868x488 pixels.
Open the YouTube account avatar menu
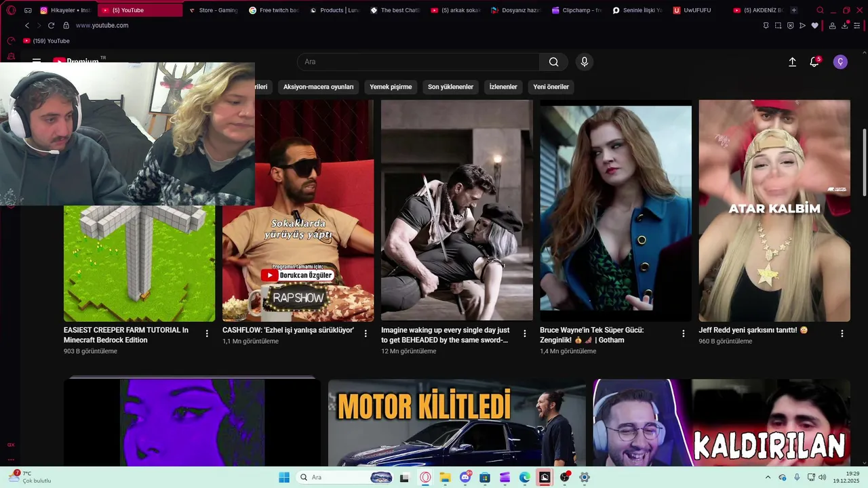point(840,62)
